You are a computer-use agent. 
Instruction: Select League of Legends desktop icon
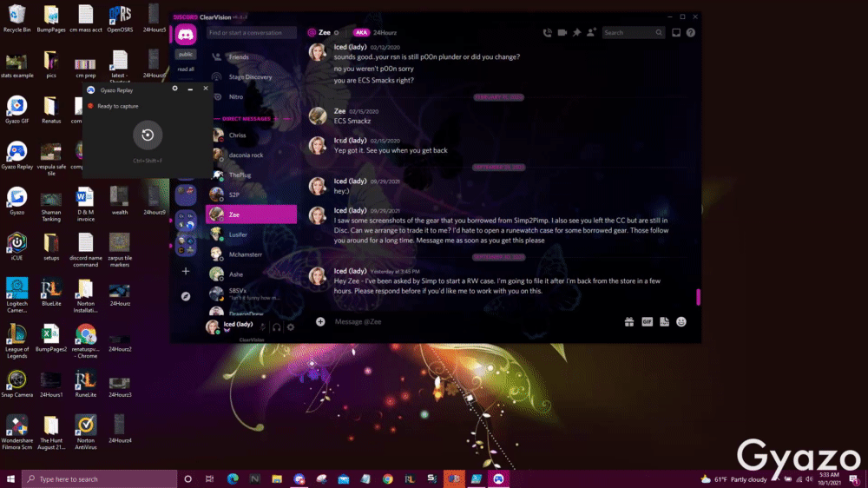[16, 341]
